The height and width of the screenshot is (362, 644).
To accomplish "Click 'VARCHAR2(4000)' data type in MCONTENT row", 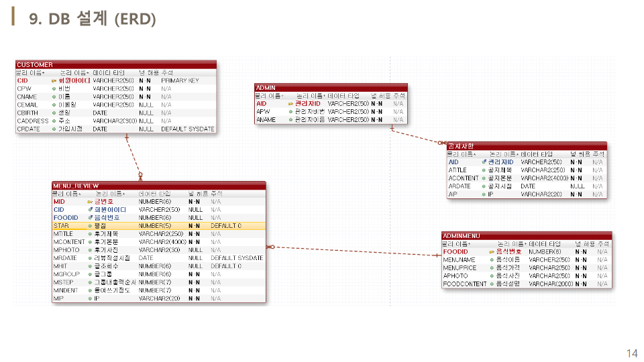I will pyautogui.click(x=162, y=242).
